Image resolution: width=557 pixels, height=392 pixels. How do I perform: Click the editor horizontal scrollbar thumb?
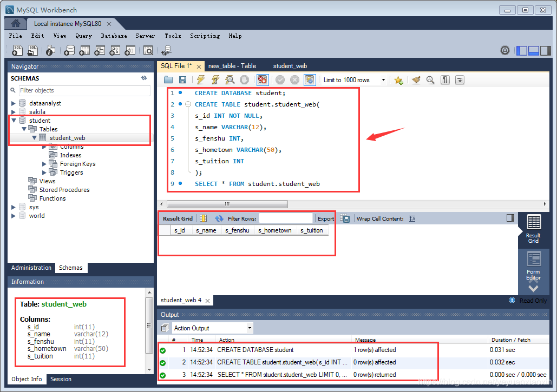pyautogui.click(x=227, y=204)
